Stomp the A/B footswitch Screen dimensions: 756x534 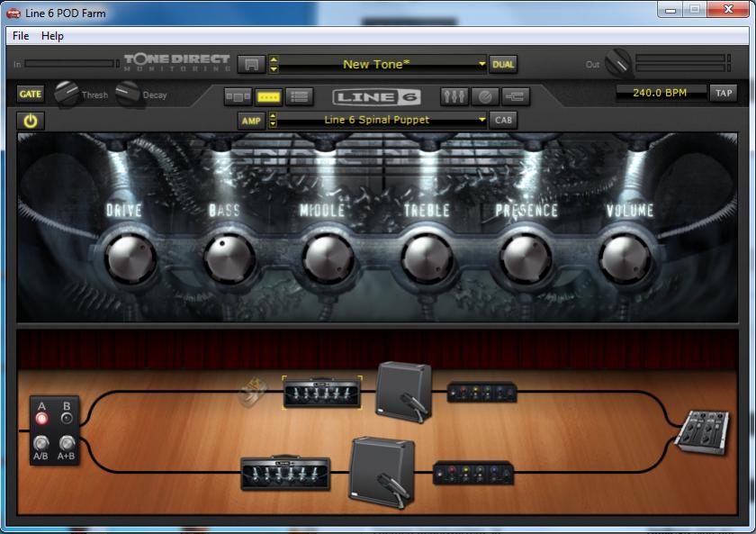[x=41, y=442]
